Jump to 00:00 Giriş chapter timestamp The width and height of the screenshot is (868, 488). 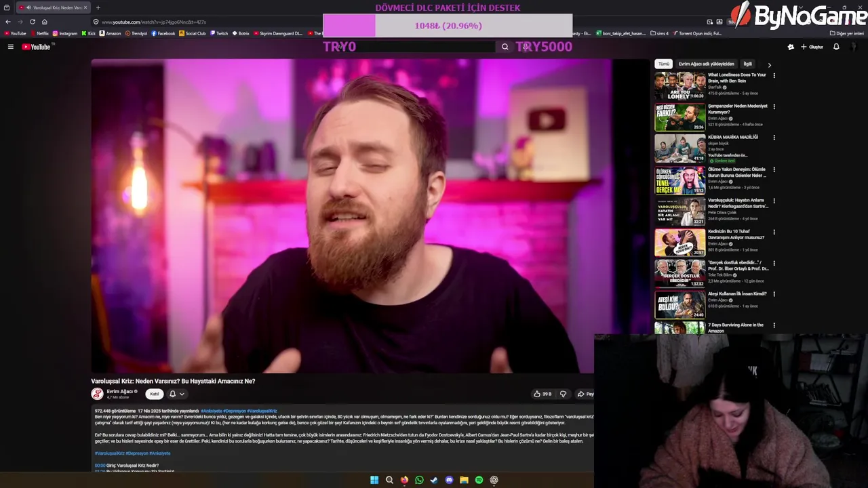coord(100,466)
